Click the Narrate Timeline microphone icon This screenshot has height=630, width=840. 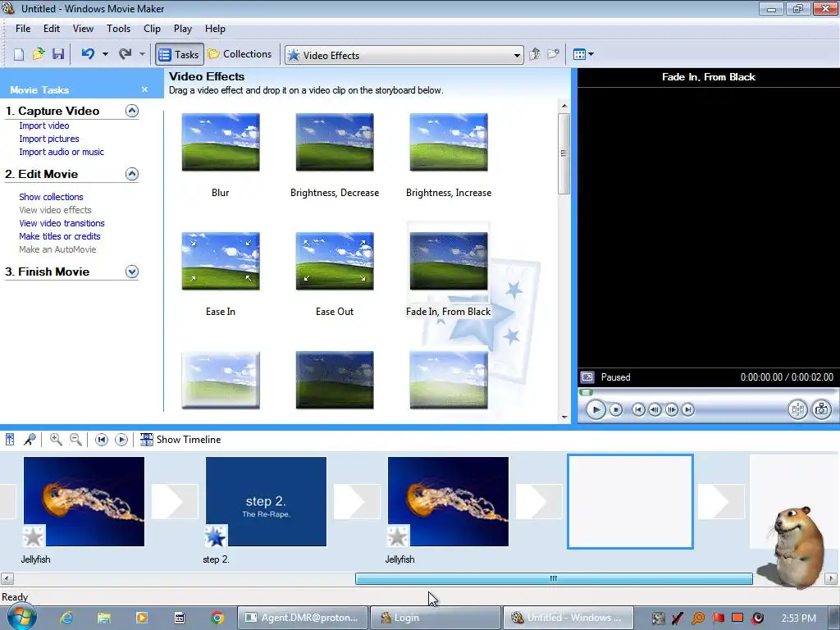pos(30,440)
